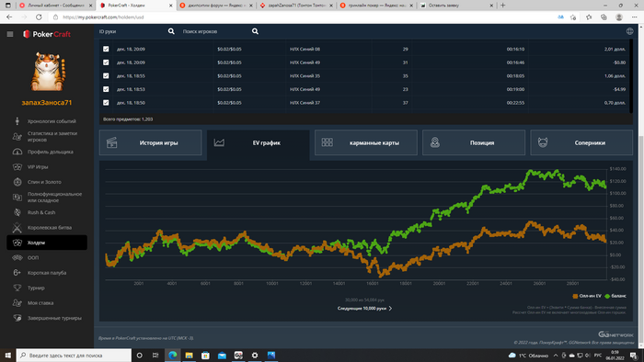Switch to Соперники tab

click(581, 142)
